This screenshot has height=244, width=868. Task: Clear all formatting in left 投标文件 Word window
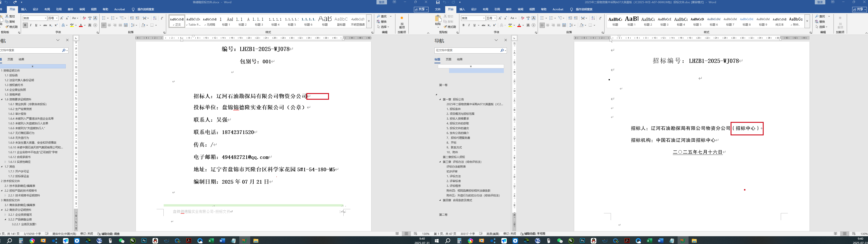point(84,18)
